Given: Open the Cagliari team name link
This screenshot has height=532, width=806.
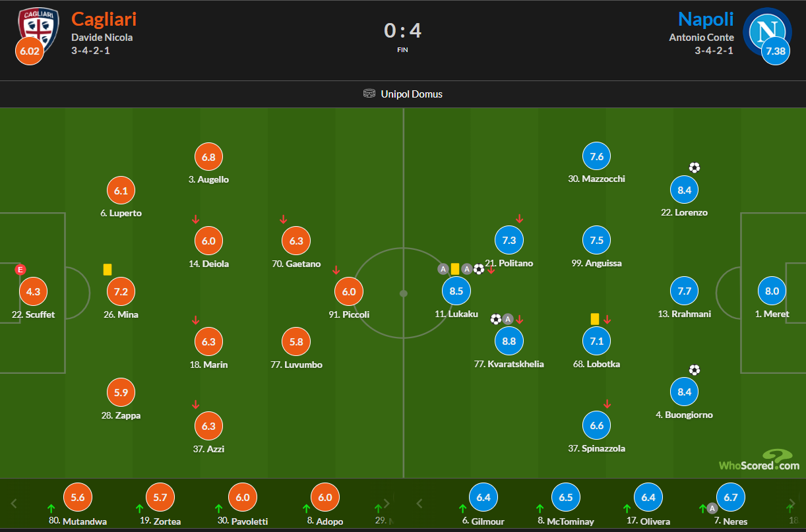Looking at the screenshot, I should tap(104, 18).
